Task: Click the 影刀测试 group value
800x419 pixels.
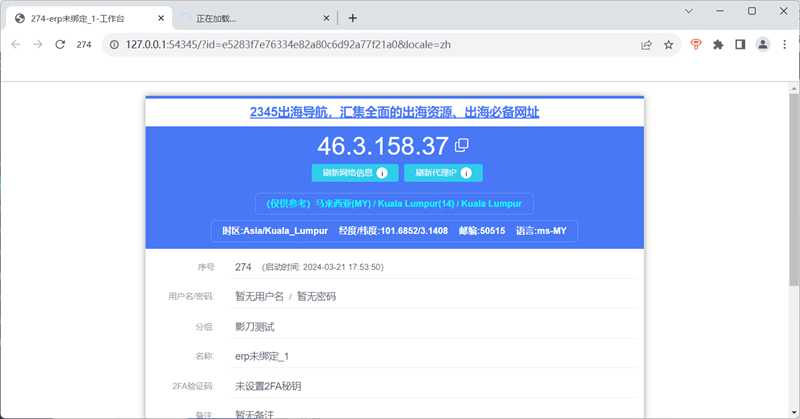Action: (255, 327)
